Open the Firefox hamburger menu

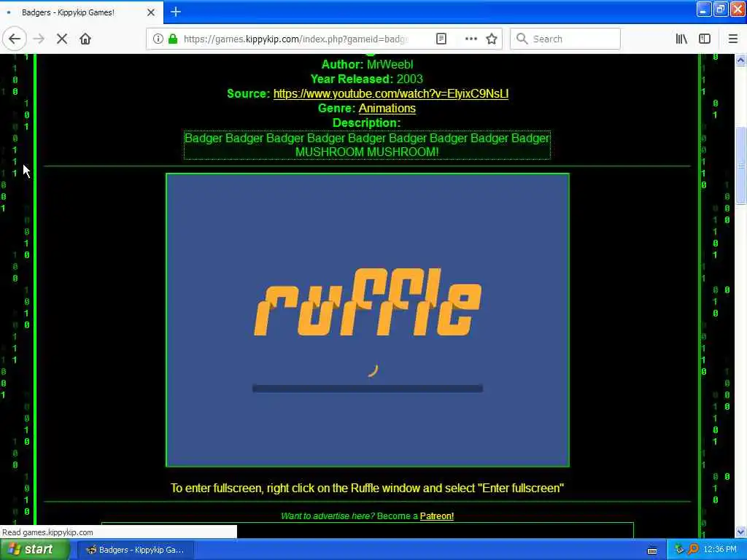coord(732,39)
